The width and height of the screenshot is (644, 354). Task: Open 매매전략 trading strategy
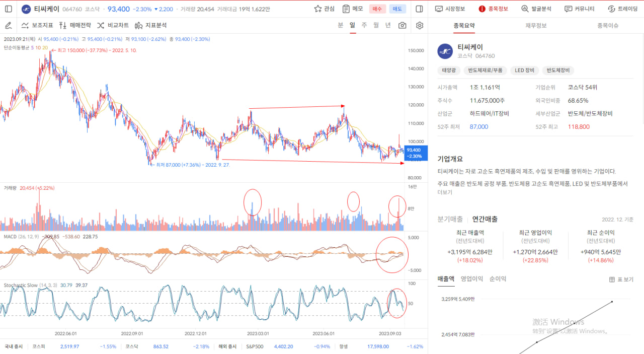click(x=75, y=25)
